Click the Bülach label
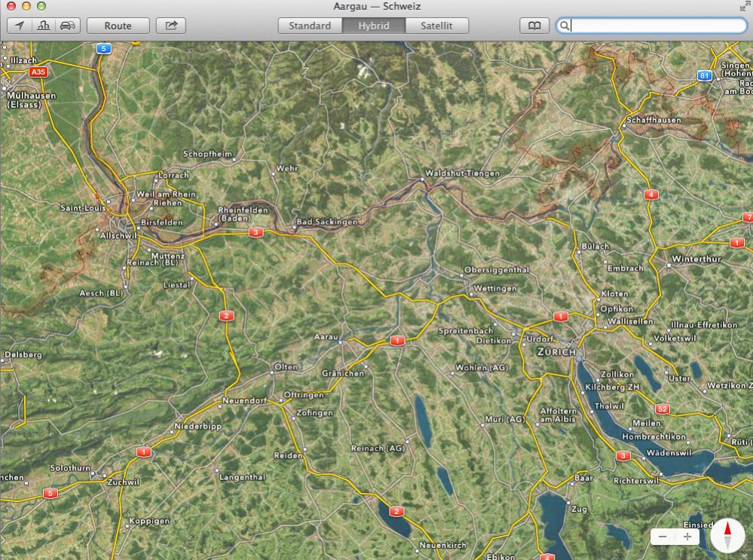 coord(595,246)
